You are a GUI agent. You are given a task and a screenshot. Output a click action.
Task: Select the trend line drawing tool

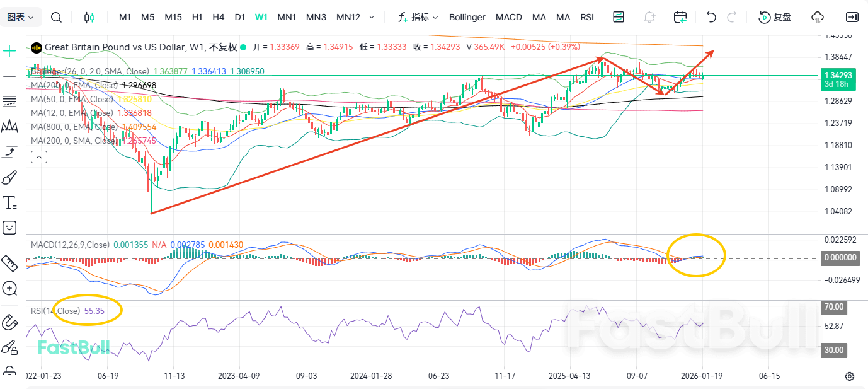9,76
